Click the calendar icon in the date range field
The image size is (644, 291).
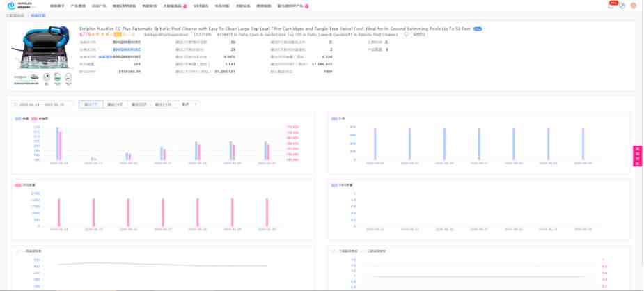[x=15, y=104]
